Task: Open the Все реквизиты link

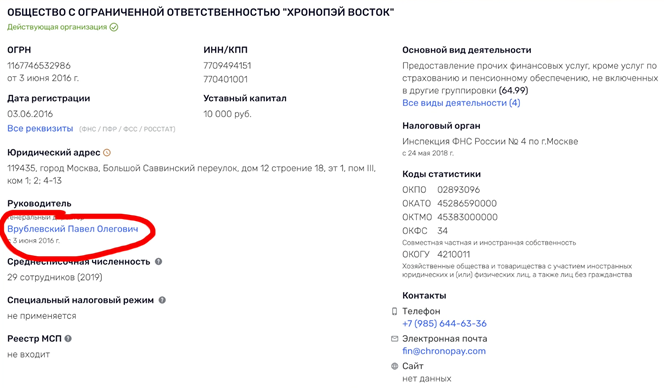Action: (x=40, y=128)
